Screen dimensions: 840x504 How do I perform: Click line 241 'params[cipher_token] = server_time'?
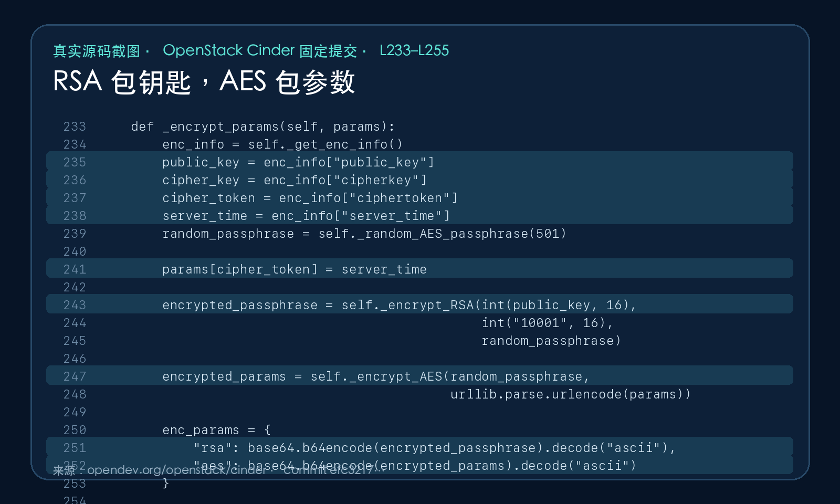point(419,269)
